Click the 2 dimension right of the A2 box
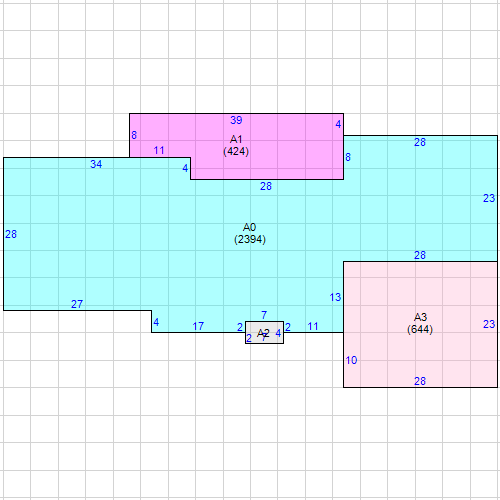Screen dimensions: 500x500 [x=288, y=327]
